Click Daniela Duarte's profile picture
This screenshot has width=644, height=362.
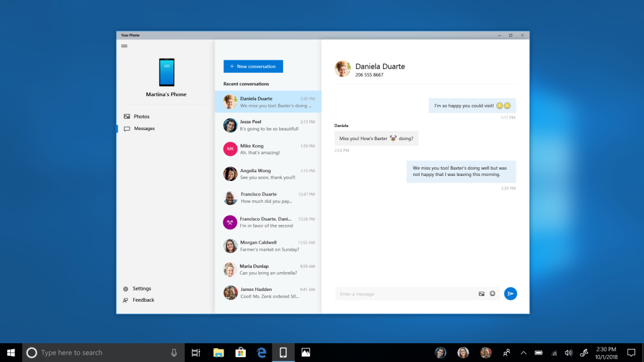coord(342,69)
